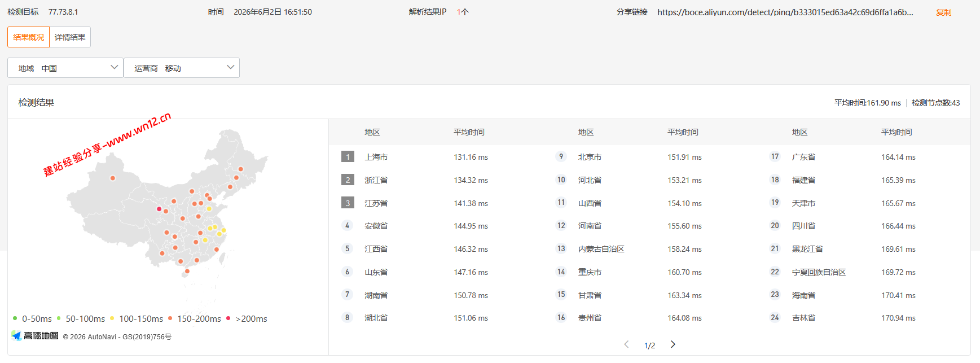Select the 安徽省 region
The width and height of the screenshot is (980, 363).
[376, 226]
